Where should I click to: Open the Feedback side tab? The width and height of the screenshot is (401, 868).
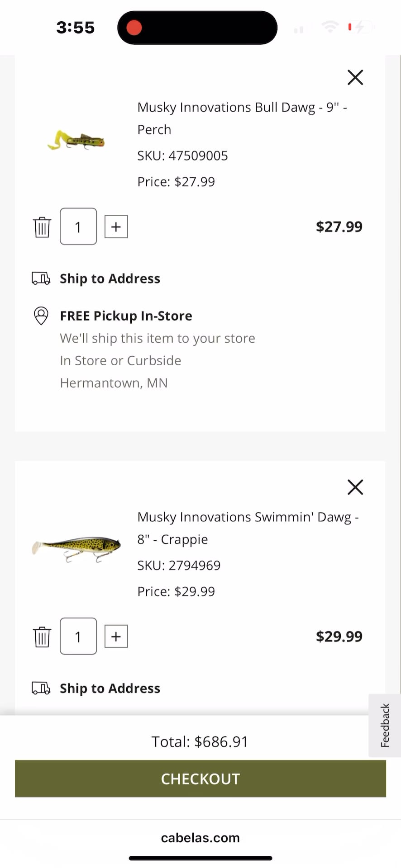(x=385, y=725)
